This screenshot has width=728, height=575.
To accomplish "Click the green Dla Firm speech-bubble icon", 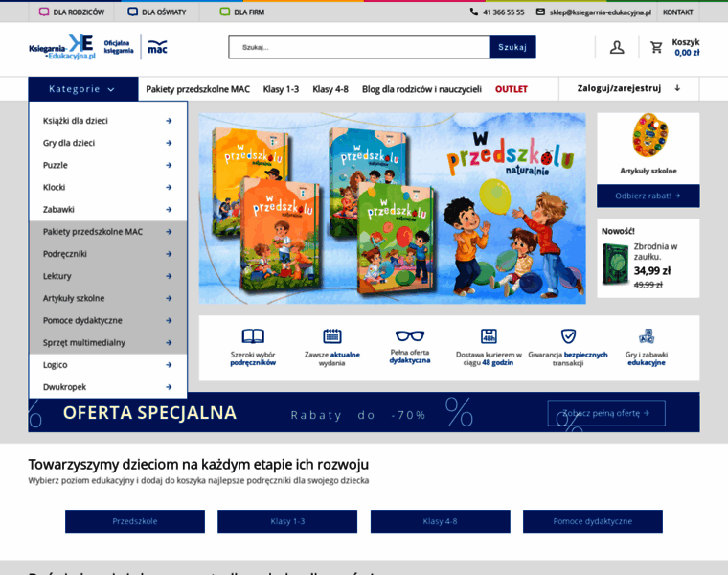I will tap(225, 11).
